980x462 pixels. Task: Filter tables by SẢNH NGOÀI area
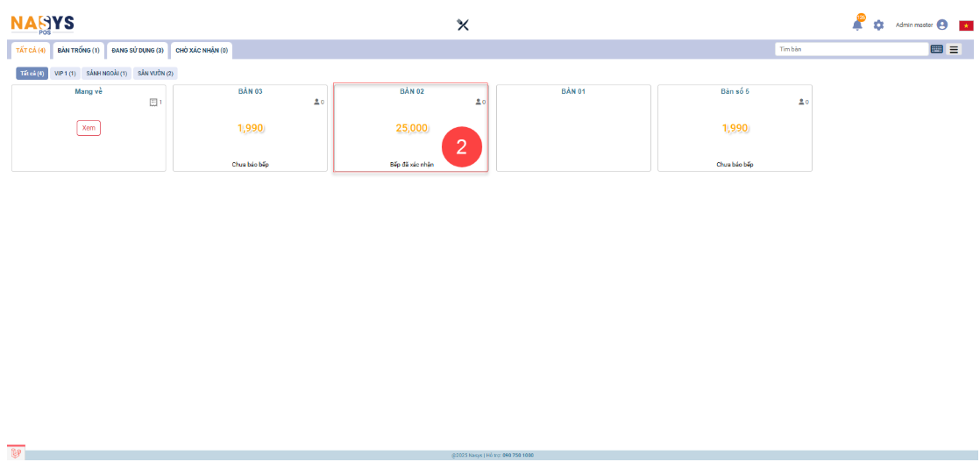[107, 74]
